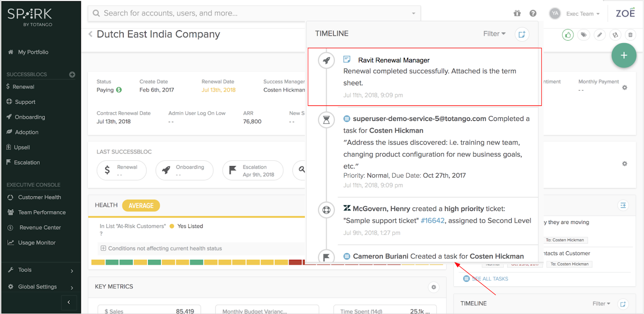Viewport: 644px width, 314px height.
Task: Click the hourglass task timeline marker
Action: (326, 120)
